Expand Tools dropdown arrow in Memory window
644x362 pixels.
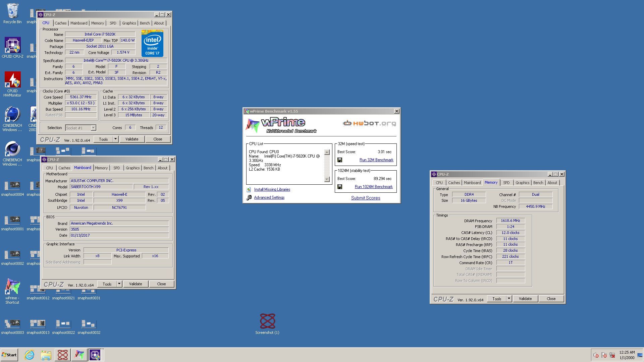coord(509,299)
